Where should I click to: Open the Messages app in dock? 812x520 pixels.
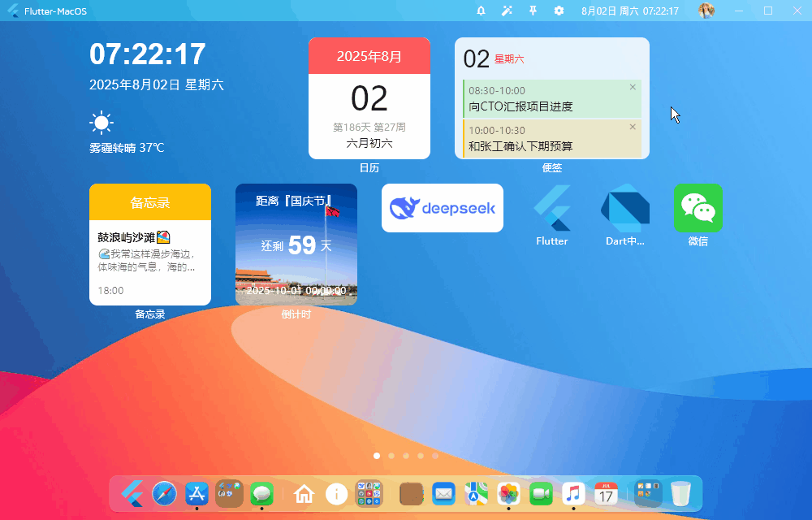(x=261, y=493)
